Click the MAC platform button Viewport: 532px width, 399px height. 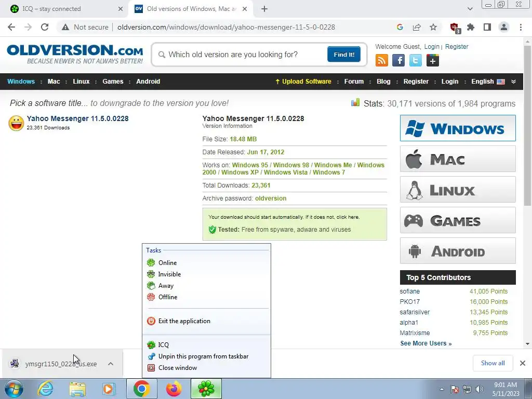tap(458, 159)
